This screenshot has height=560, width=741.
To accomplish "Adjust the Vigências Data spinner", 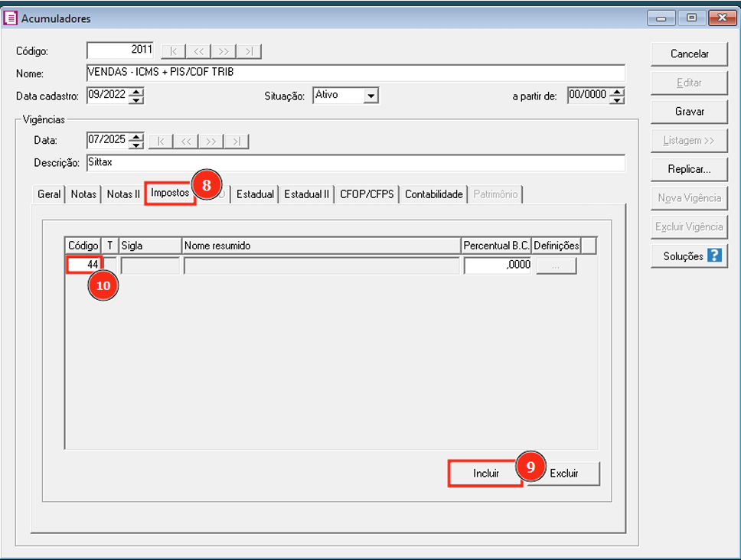I will pos(136,141).
